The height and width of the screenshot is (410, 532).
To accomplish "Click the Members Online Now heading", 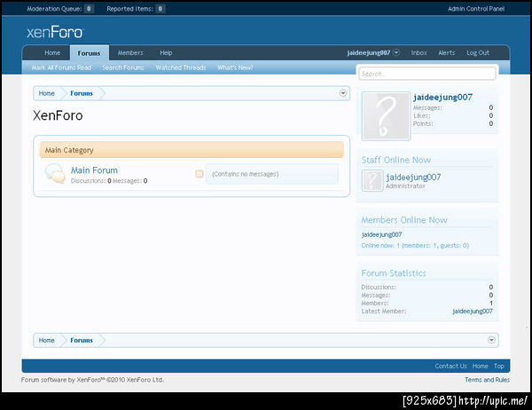I will 404,220.
